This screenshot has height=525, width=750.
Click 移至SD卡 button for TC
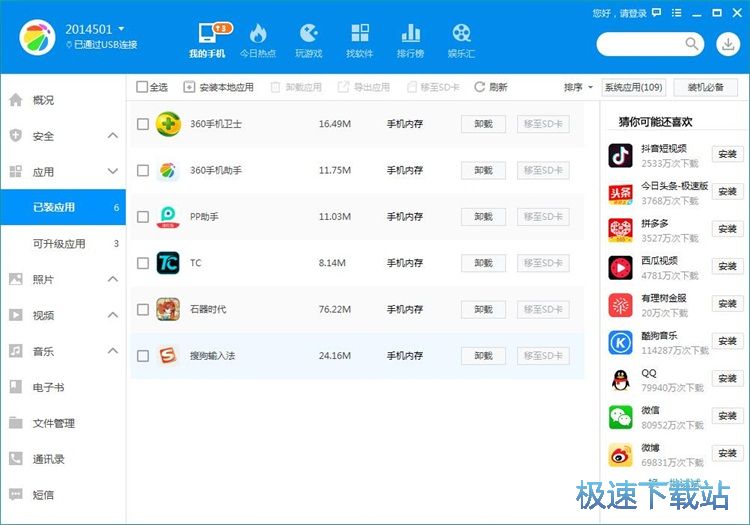[543, 263]
